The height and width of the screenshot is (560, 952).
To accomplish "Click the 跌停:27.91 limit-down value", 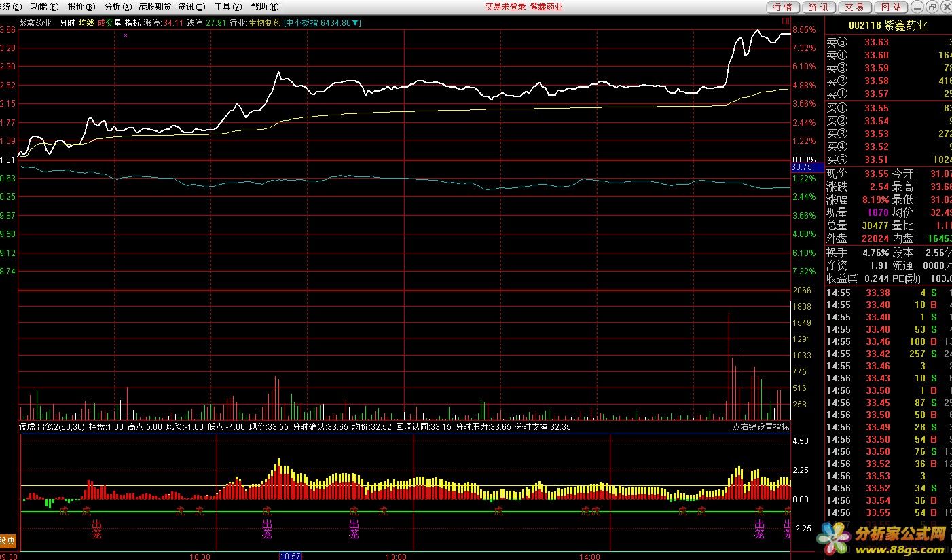I will tap(206, 22).
